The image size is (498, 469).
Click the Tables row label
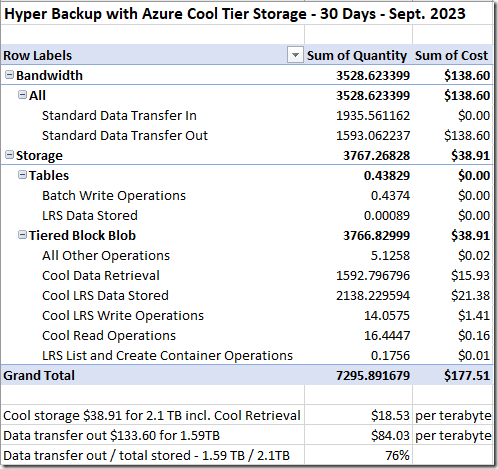pos(49,175)
